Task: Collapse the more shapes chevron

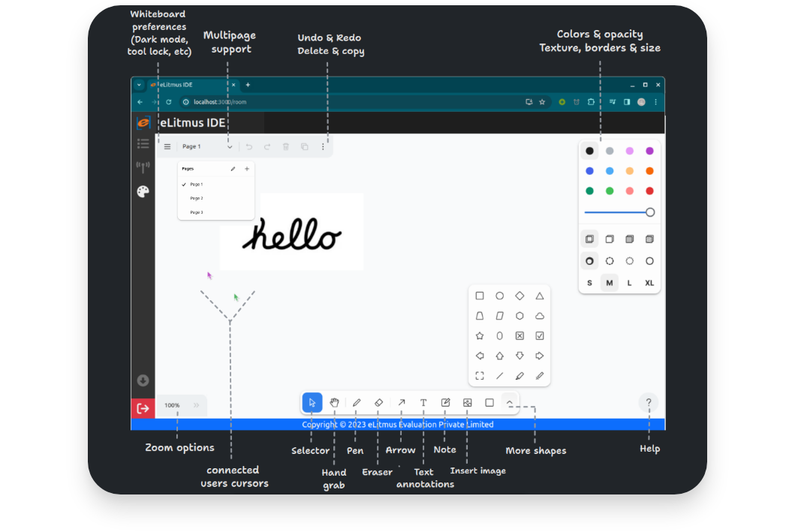Action: (x=510, y=403)
